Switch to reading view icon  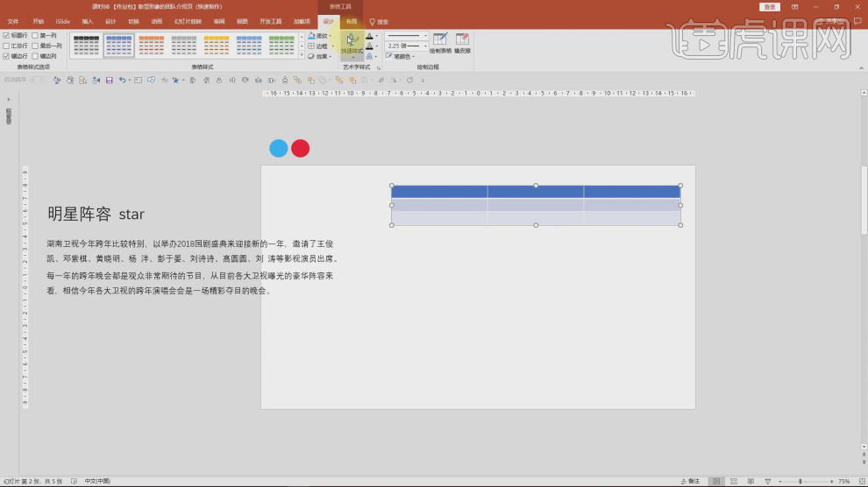click(x=751, y=482)
